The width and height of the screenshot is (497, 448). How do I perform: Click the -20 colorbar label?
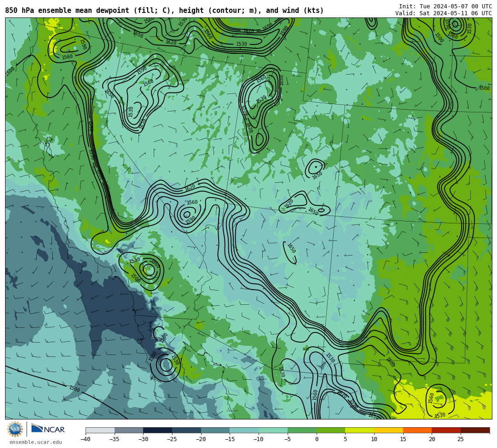[201, 439]
